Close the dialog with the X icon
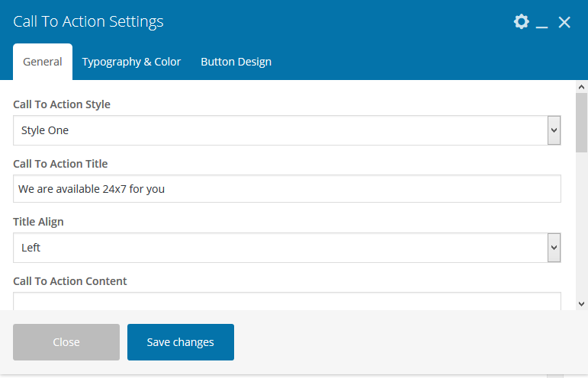 pyautogui.click(x=564, y=23)
